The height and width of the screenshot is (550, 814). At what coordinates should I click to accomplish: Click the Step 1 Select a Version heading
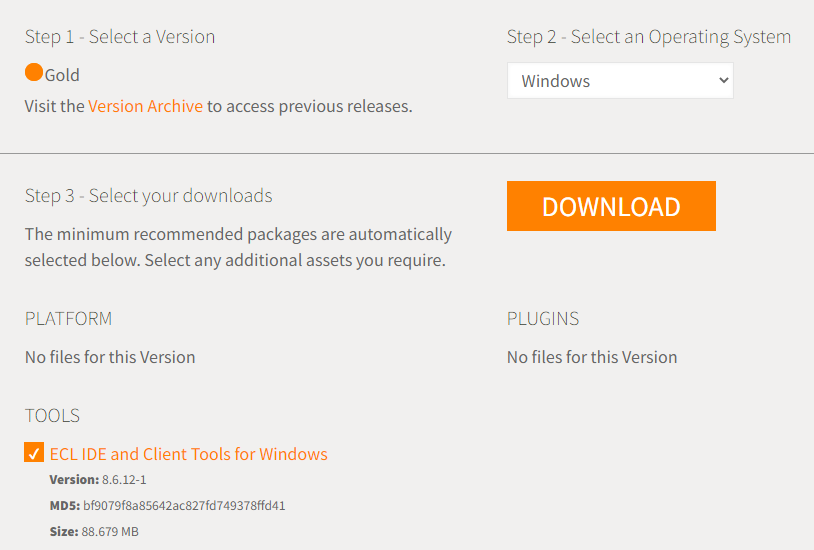click(x=120, y=37)
